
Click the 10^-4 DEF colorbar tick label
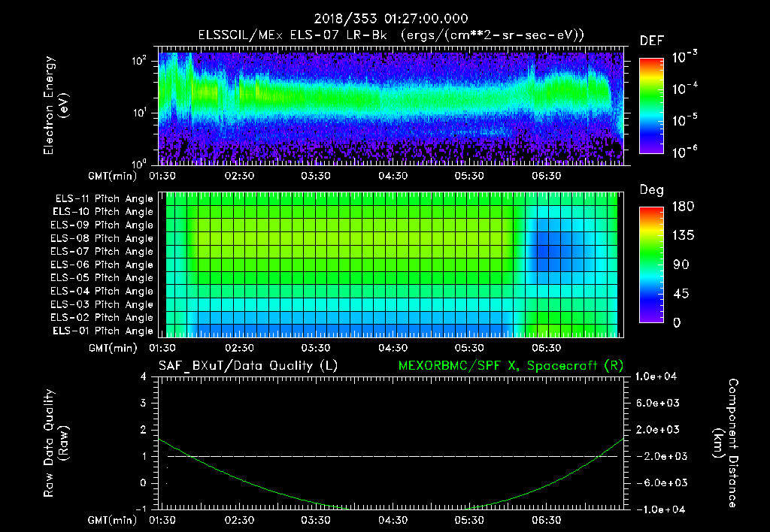pyautogui.click(x=684, y=89)
